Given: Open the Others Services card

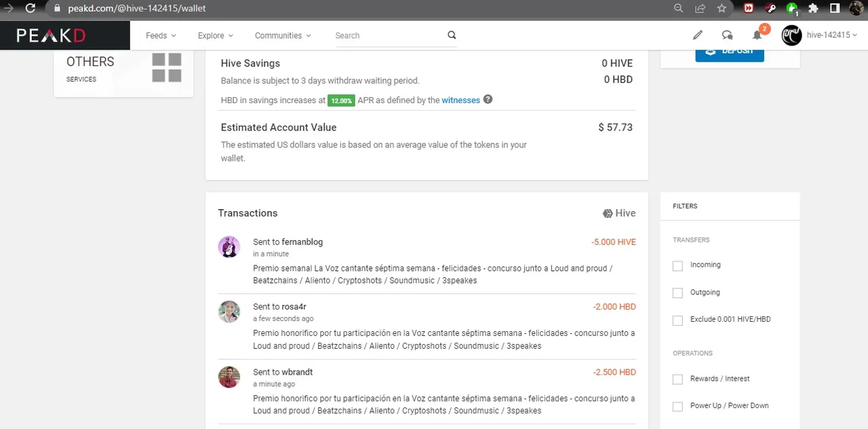Looking at the screenshot, I should pyautogui.click(x=123, y=72).
